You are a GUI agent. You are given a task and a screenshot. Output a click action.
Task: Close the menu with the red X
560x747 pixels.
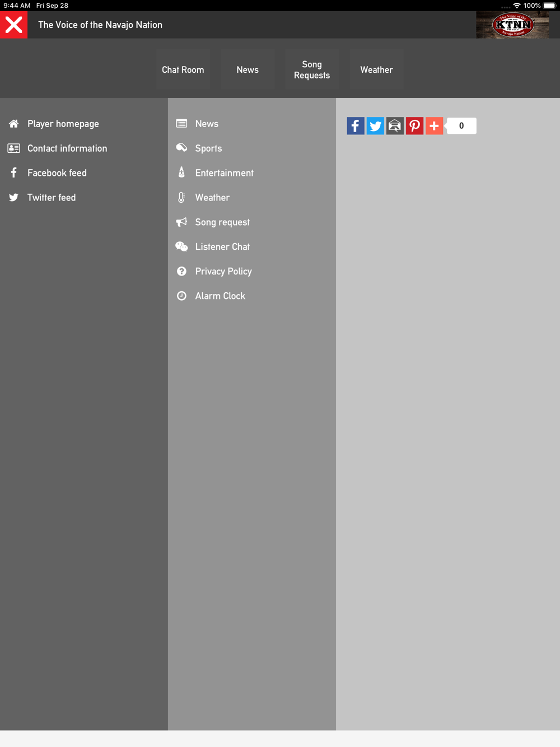(13, 25)
